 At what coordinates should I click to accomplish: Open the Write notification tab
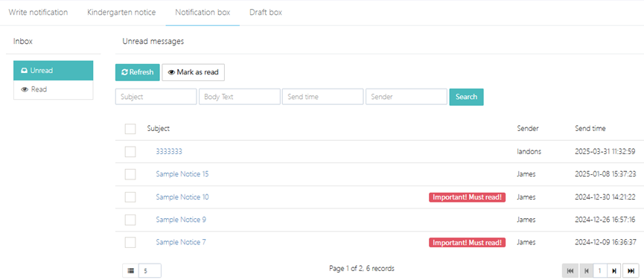tap(38, 13)
